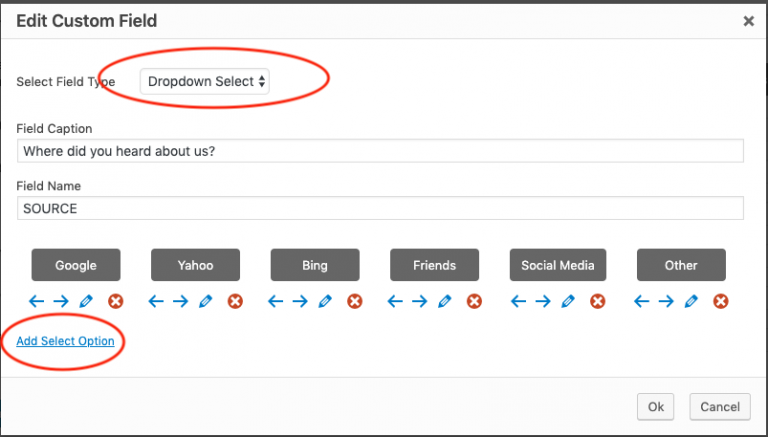This screenshot has width=768, height=437.
Task: Open the Select Field Type dropdown
Action: pyautogui.click(x=206, y=82)
